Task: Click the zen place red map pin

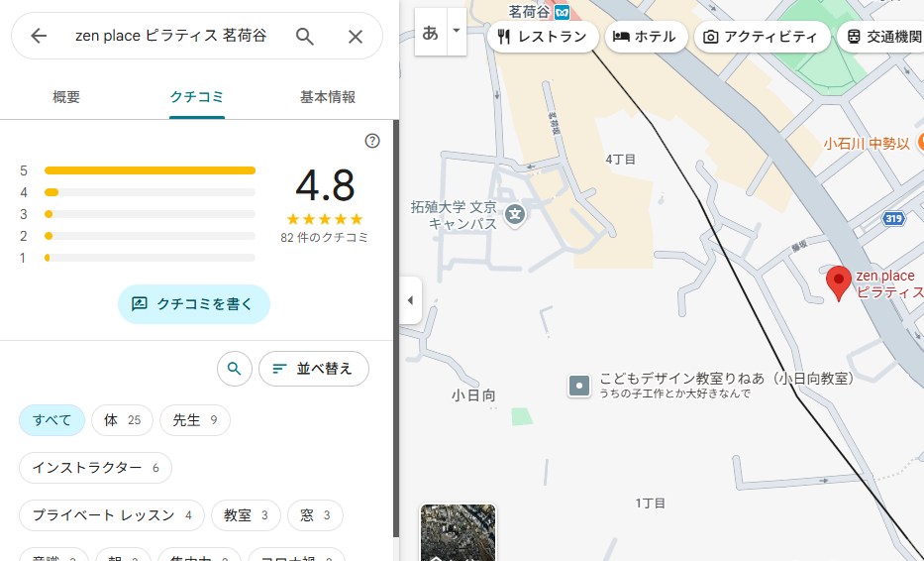Action: (839, 282)
